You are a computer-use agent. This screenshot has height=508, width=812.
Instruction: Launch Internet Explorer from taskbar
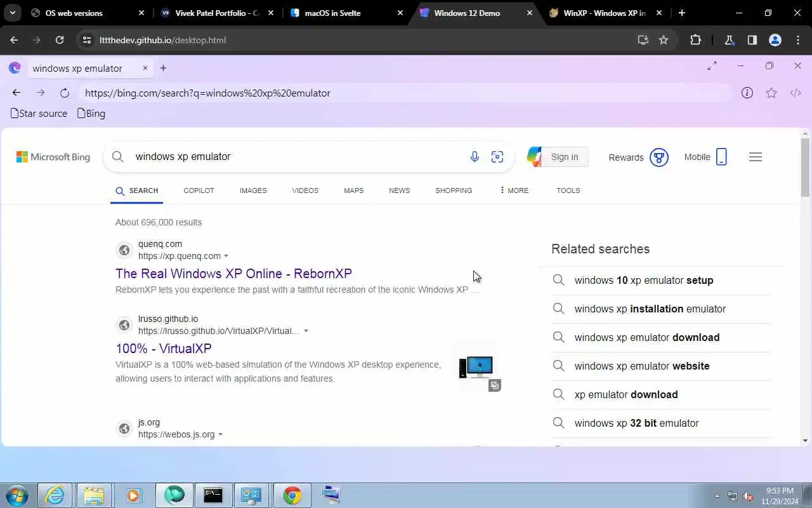click(55, 495)
